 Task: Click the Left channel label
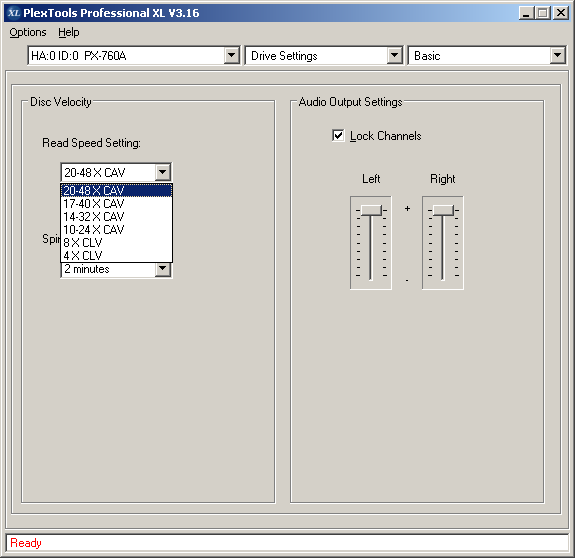pos(371,179)
